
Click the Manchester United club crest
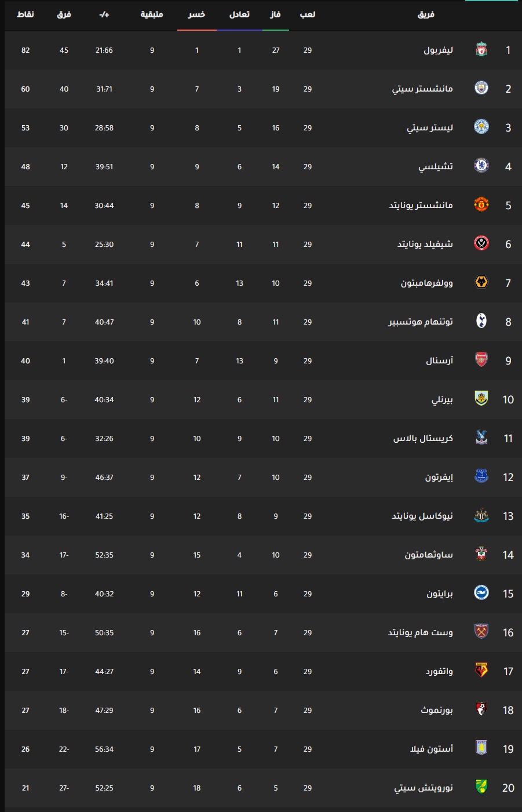click(481, 205)
